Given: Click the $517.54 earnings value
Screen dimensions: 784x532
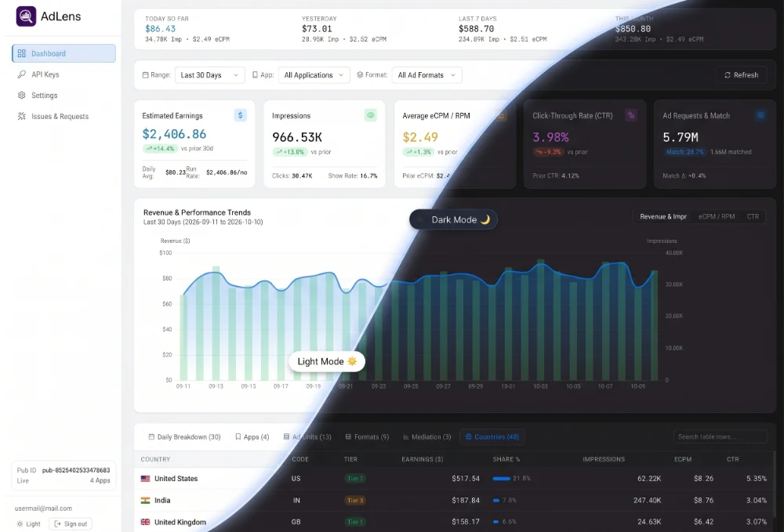Looking at the screenshot, I should pos(466,479).
